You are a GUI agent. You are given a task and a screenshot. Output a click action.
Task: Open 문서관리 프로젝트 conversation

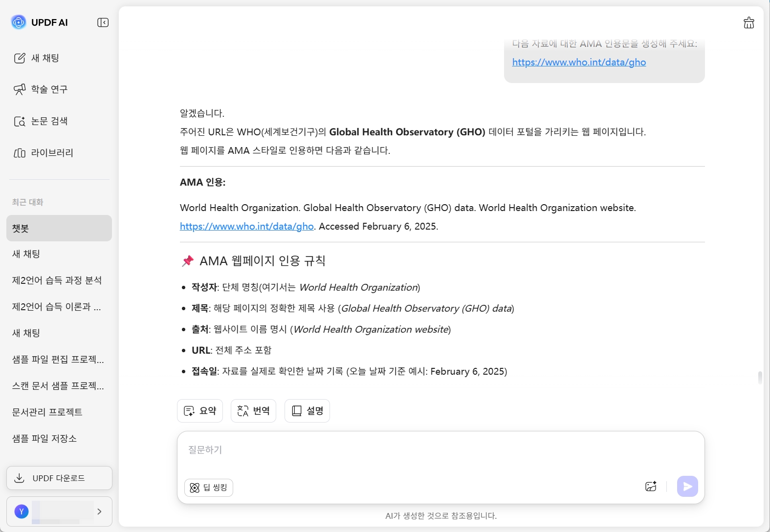(47, 412)
